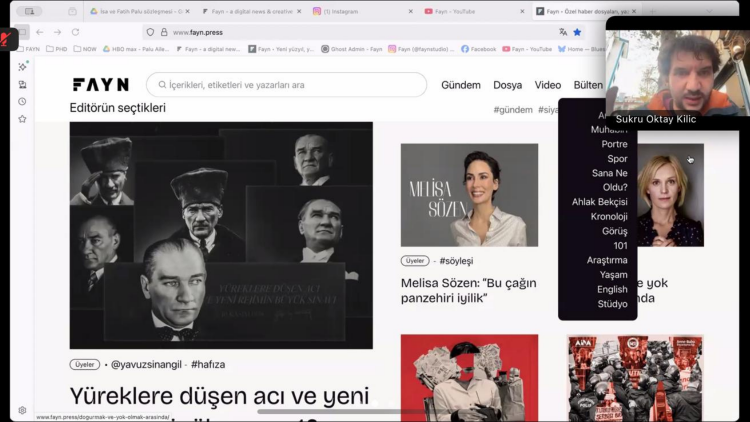The height and width of the screenshot is (422, 750).
Task: Click the sidebar history clock icon
Action: (x=22, y=101)
